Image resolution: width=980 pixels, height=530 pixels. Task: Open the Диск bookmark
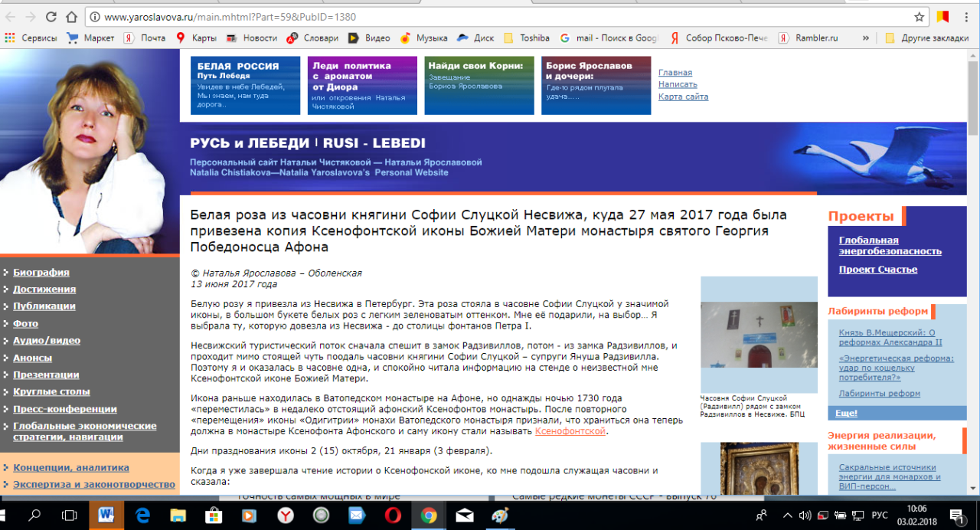pos(475,38)
